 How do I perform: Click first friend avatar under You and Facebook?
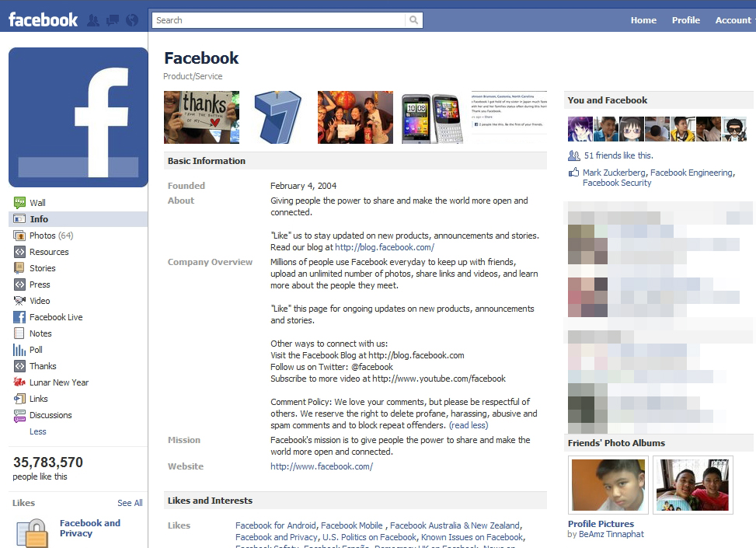click(x=580, y=129)
